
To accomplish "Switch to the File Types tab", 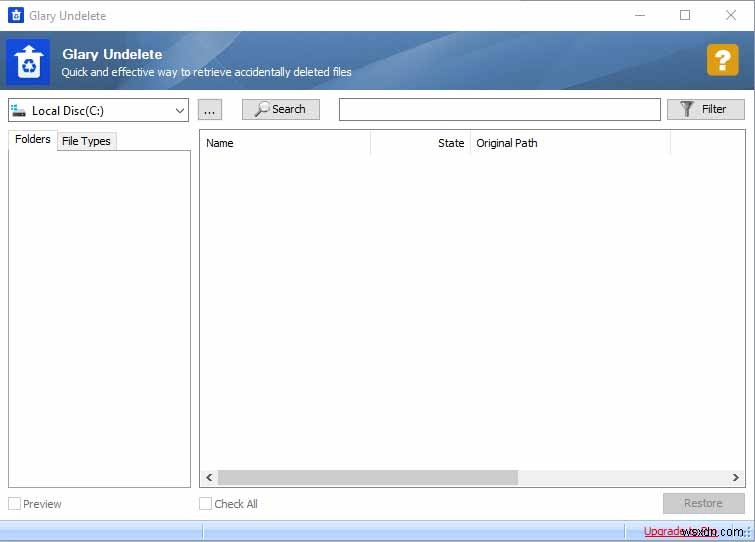I will (x=87, y=141).
